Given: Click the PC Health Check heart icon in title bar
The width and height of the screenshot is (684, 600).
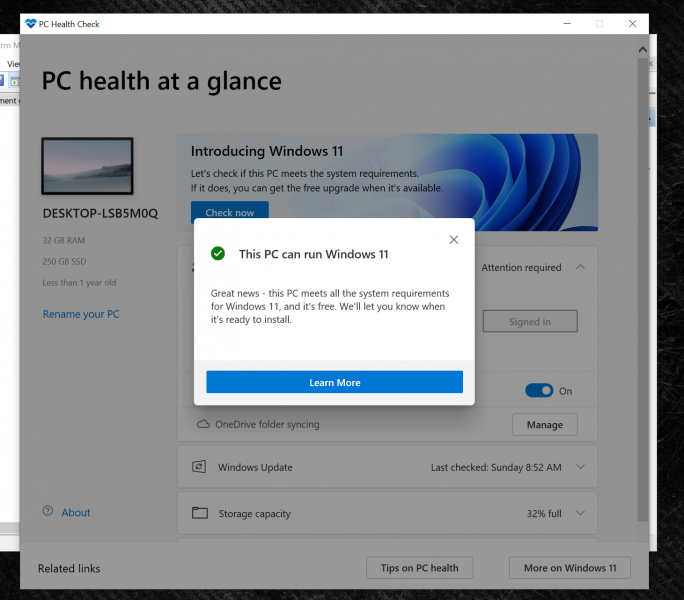Looking at the screenshot, I should point(30,24).
